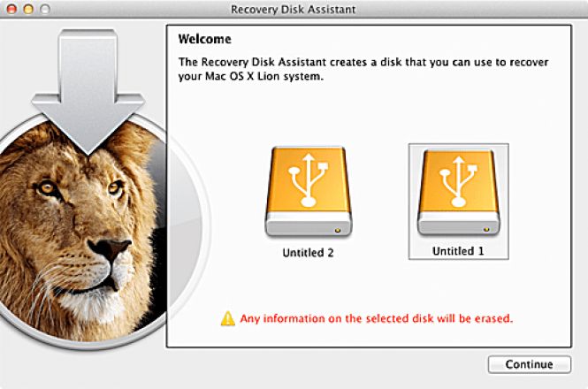
Task: Click the "Welcome" heading
Action: pyautogui.click(x=204, y=40)
